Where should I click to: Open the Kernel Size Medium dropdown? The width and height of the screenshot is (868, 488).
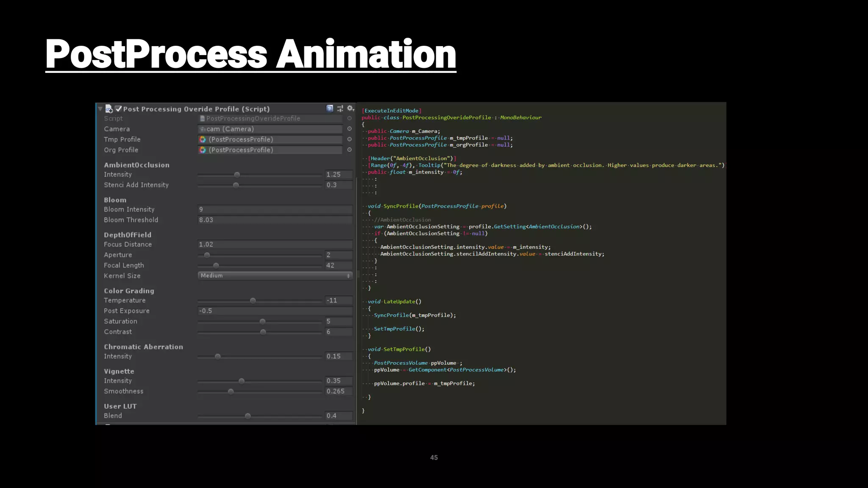275,276
